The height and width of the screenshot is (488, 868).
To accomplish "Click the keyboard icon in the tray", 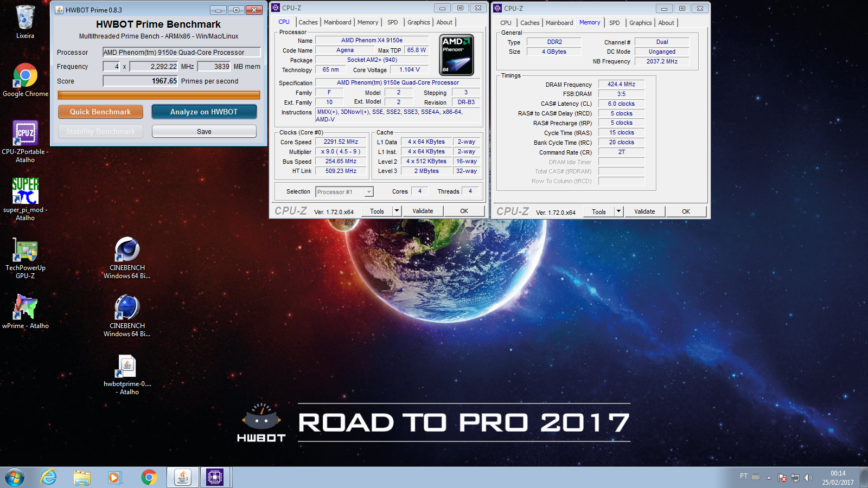I will 756,477.
